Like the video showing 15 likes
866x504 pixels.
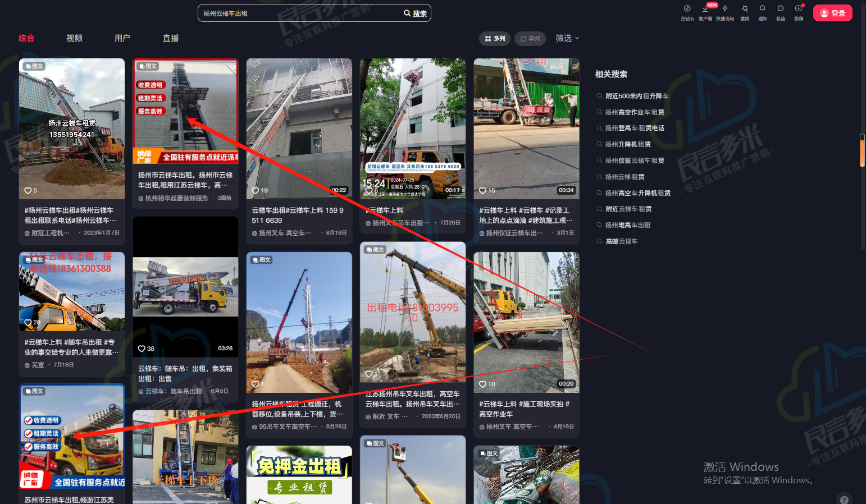483,191
